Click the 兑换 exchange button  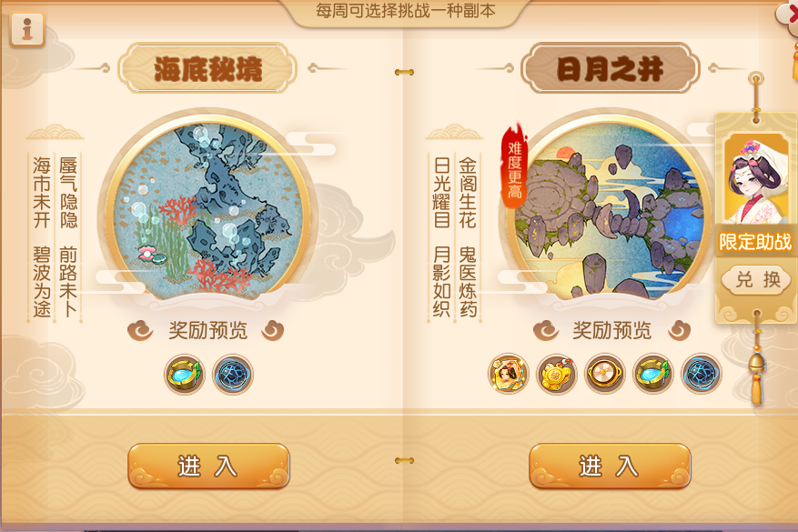757,279
